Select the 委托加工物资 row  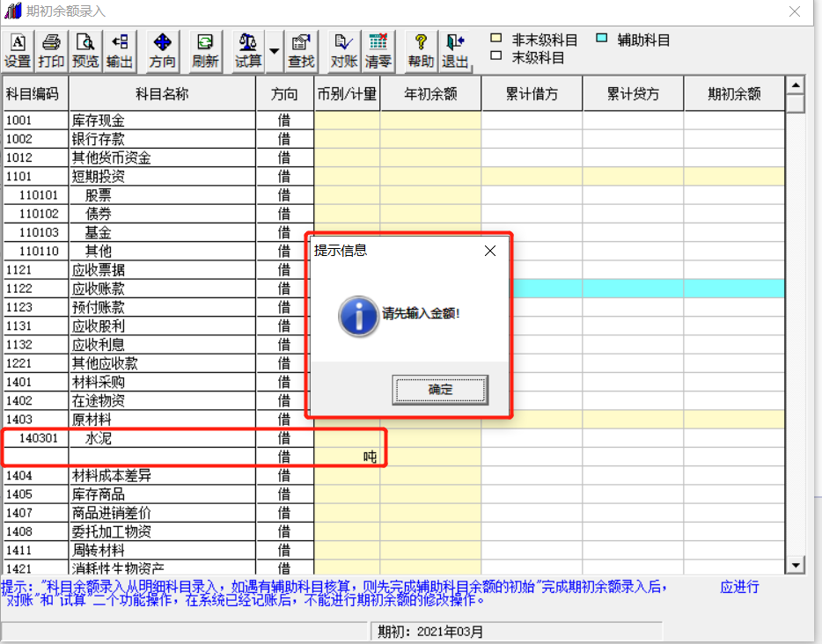pyautogui.click(x=393, y=532)
